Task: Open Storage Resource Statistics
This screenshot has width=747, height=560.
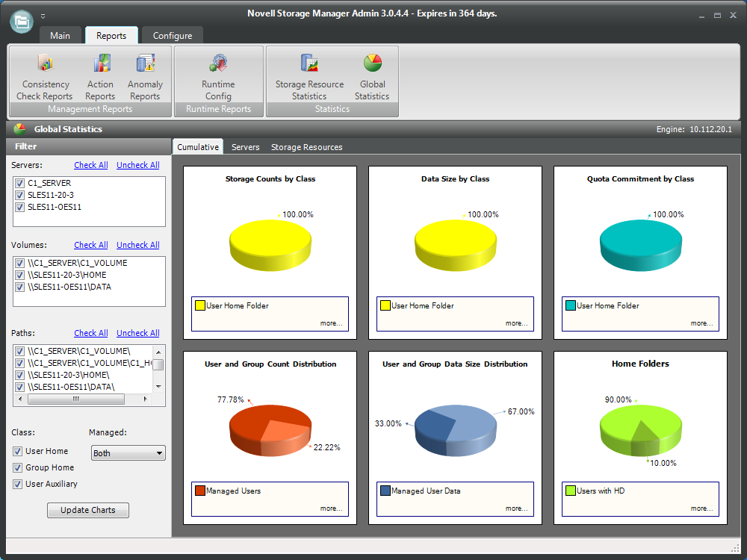Action: pos(310,76)
